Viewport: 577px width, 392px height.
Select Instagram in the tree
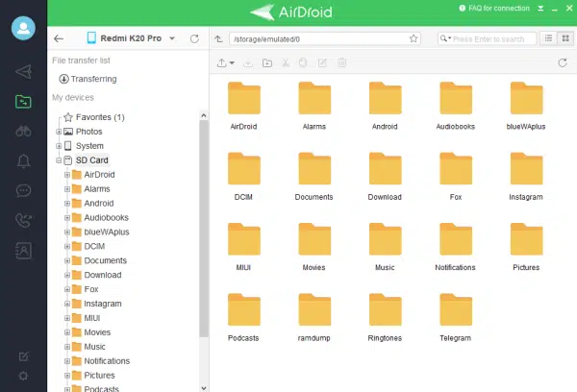pyautogui.click(x=103, y=304)
